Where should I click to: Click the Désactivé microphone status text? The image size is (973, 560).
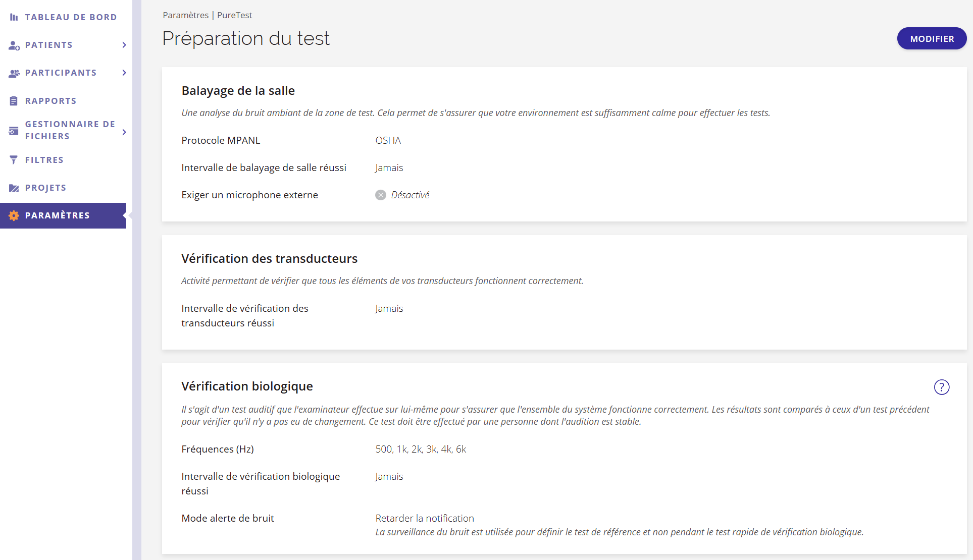click(x=410, y=195)
